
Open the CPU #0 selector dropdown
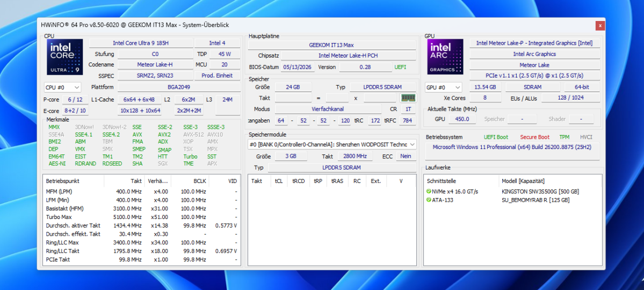coord(62,87)
